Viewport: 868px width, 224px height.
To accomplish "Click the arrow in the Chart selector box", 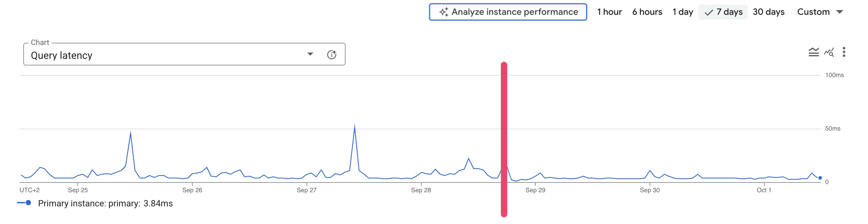I will coord(310,54).
